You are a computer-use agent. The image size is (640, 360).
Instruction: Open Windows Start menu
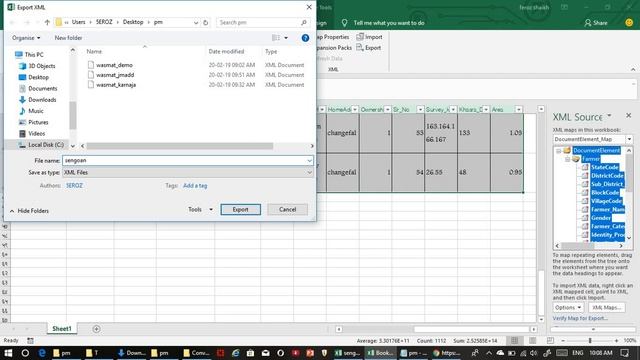coord(8,353)
